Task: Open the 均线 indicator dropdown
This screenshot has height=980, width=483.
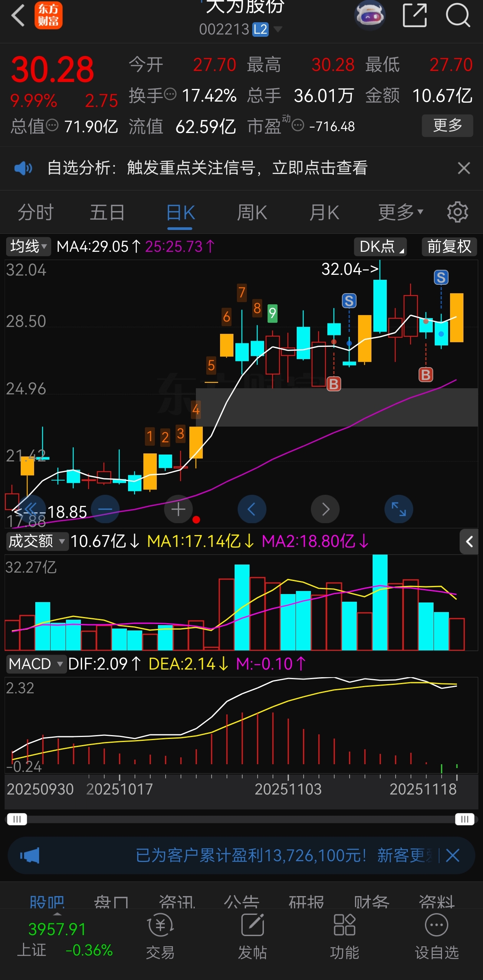Action: point(28,246)
